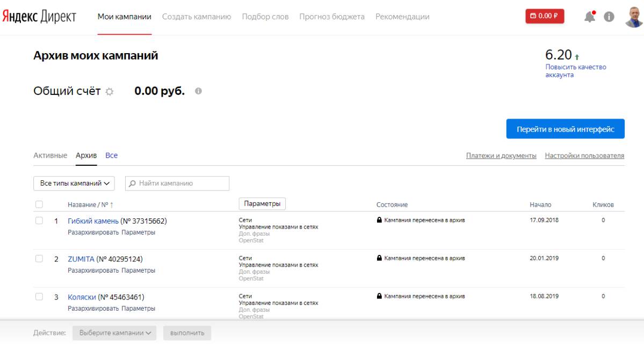The height and width of the screenshot is (344, 644).
Task: Click the выполнить button
Action: coord(187,333)
